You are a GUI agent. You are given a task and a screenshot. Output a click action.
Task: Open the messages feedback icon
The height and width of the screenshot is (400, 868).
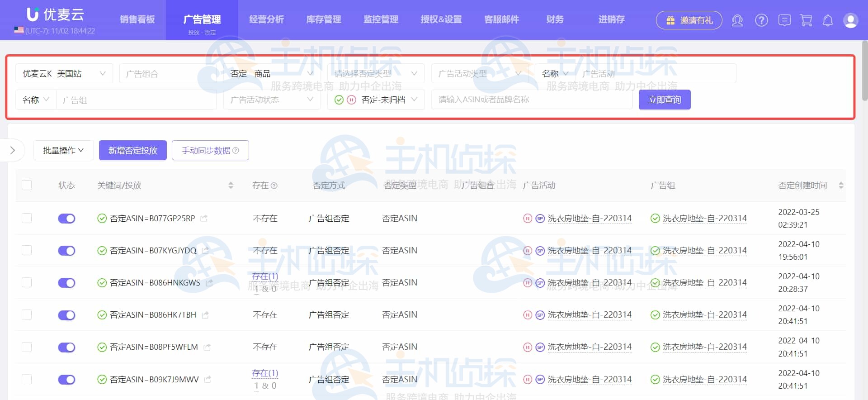[x=784, y=20]
